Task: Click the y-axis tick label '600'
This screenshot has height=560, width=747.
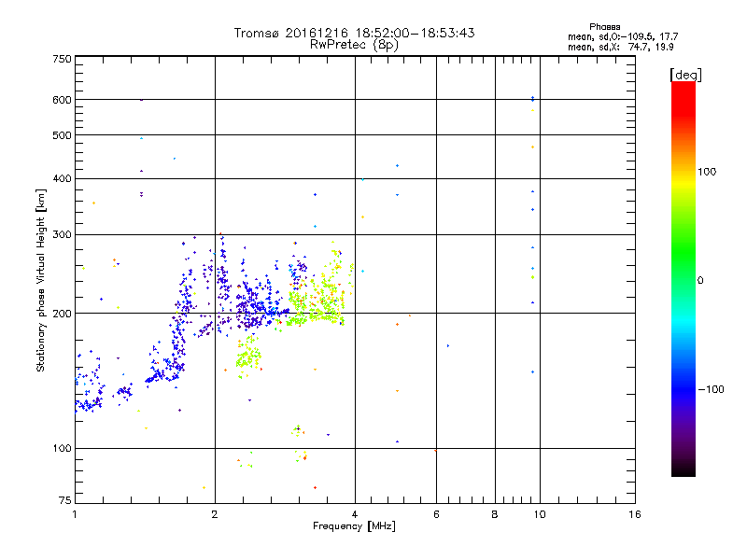Action: (x=62, y=100)
